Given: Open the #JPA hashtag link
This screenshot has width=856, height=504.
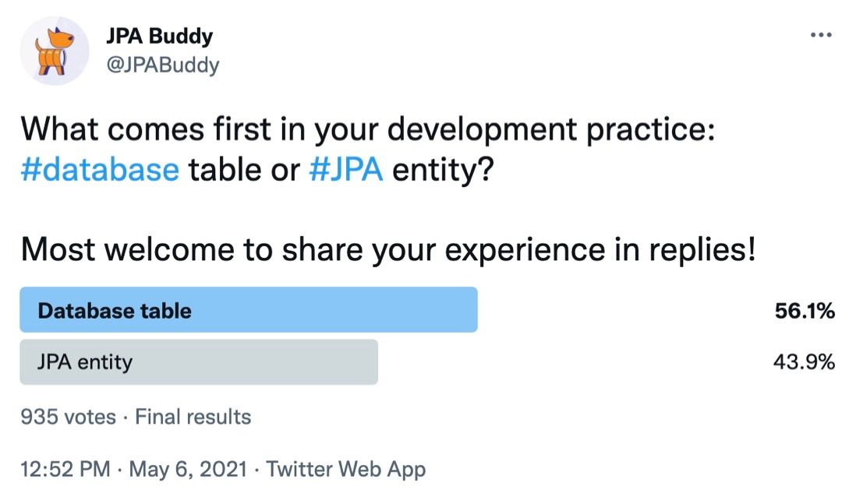Looking at the screenshot, I should 346,170.
